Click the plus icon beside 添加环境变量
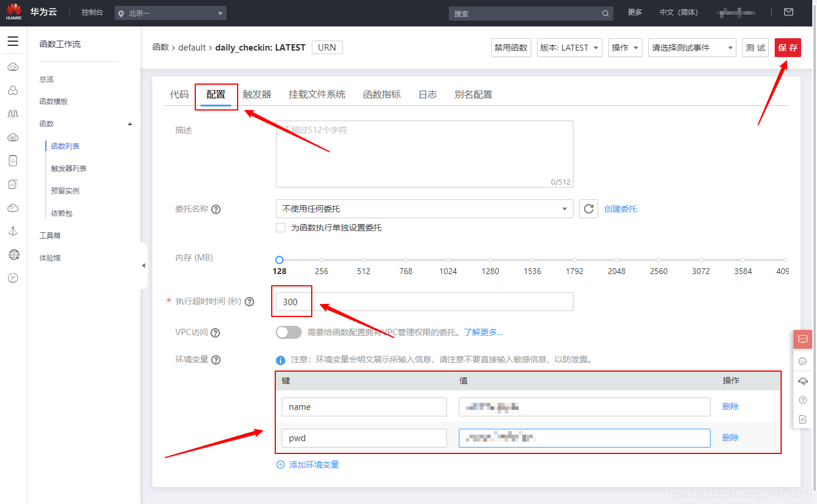The height and width of the screenshot is (504, 817). tap(281, 465)
